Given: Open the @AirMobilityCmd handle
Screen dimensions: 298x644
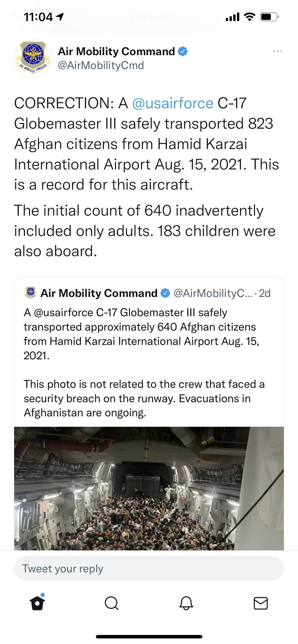Looking at the screenshot, I should coord(101,66).
